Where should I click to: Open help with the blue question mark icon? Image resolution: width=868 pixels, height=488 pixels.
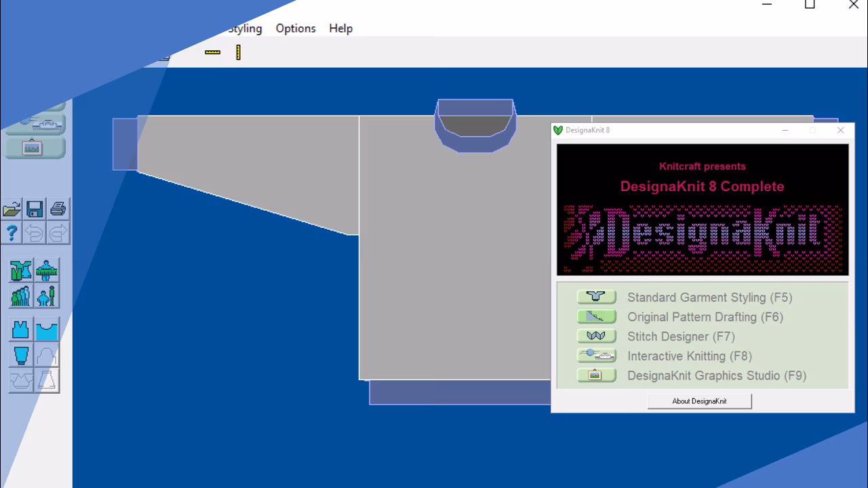12,233
